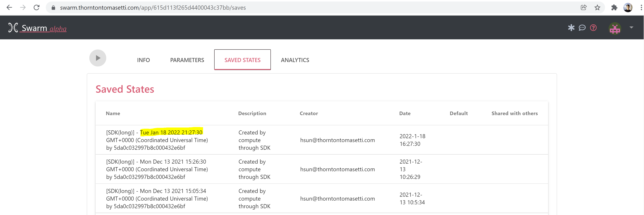Switch to the INFO tab

(143, 60)
